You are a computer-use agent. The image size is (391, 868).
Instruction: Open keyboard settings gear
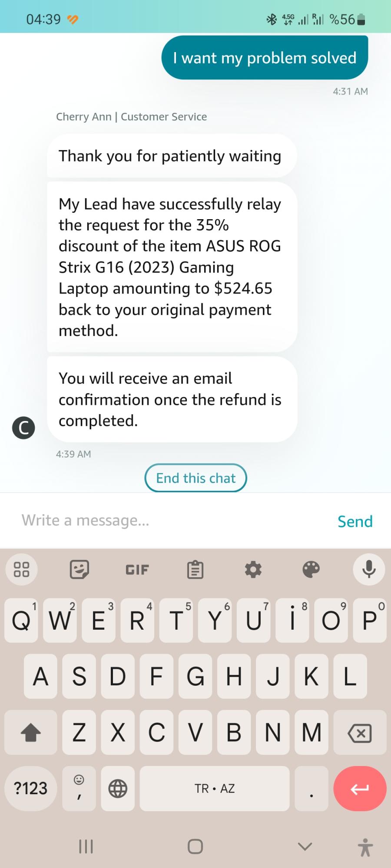tap(253, 569)
